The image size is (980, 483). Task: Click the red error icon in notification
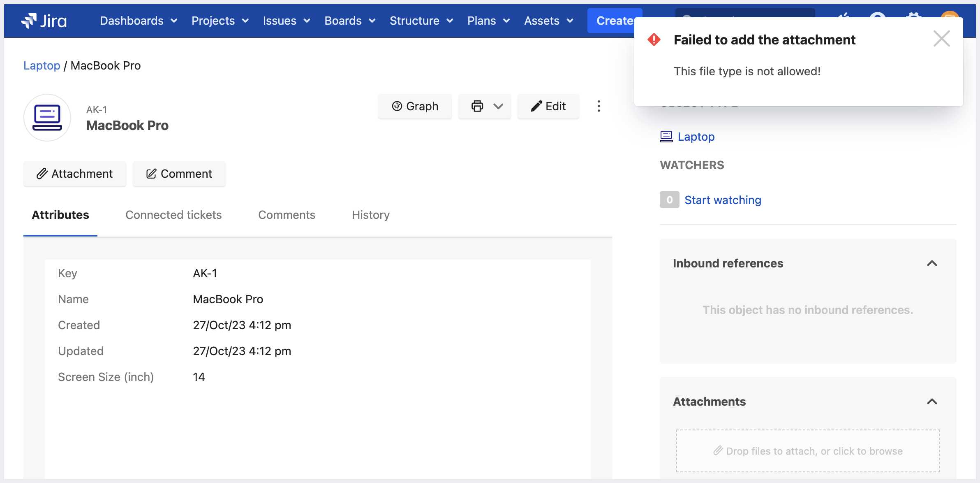[654, 40]
